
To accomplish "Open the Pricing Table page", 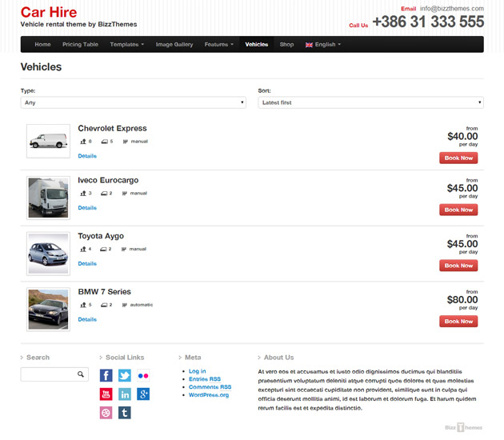I will (80, 44).
